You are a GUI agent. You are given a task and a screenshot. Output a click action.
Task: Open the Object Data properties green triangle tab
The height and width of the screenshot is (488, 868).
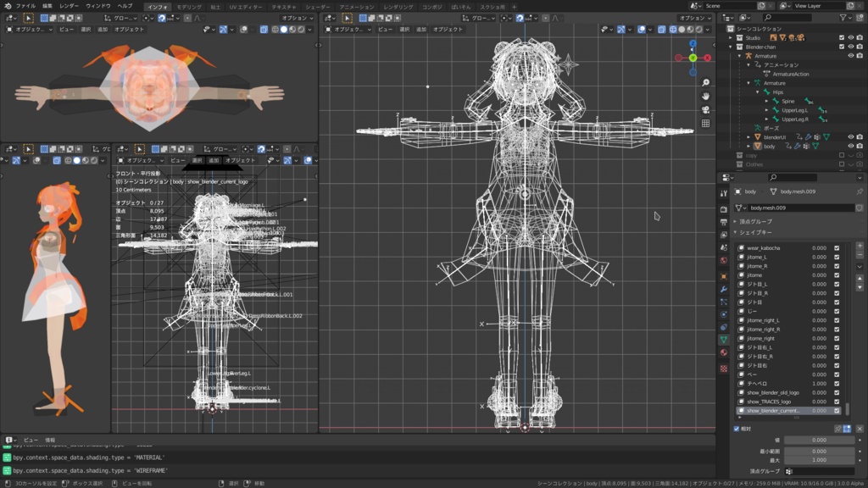(x=723, y=340)
